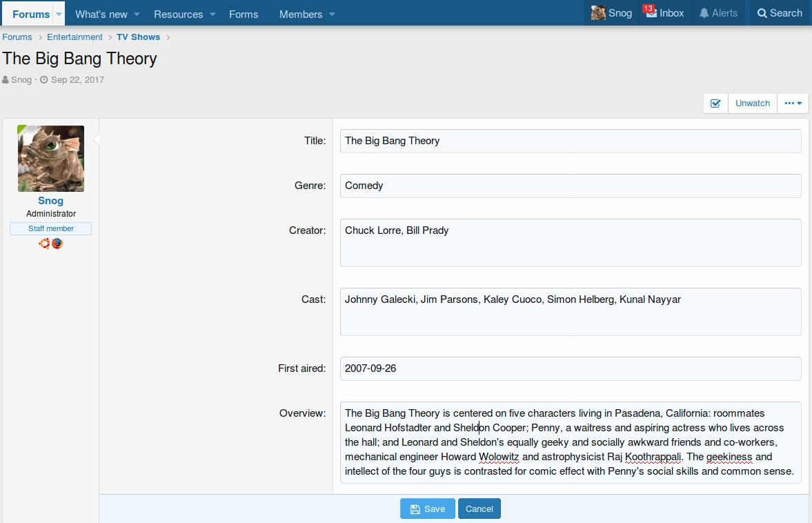Cancel editing the post

[479, 509]
